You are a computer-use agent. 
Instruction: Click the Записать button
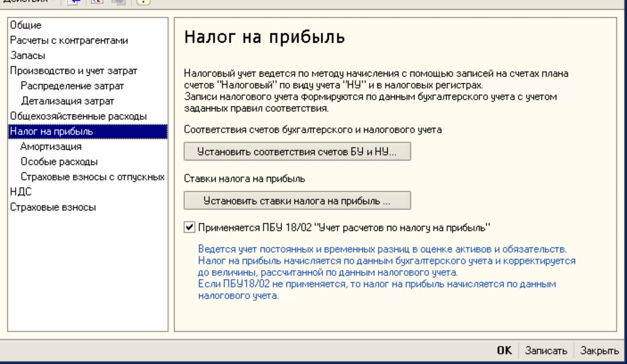546,350
